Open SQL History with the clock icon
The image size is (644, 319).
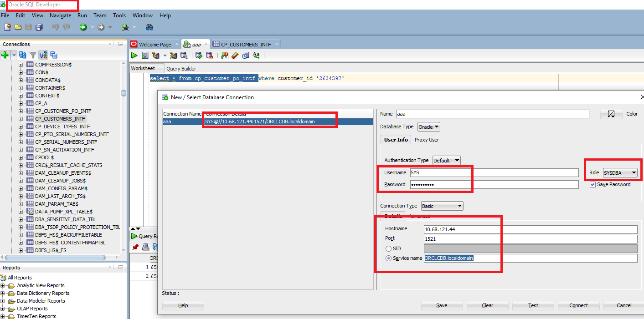tap(246, 56)
